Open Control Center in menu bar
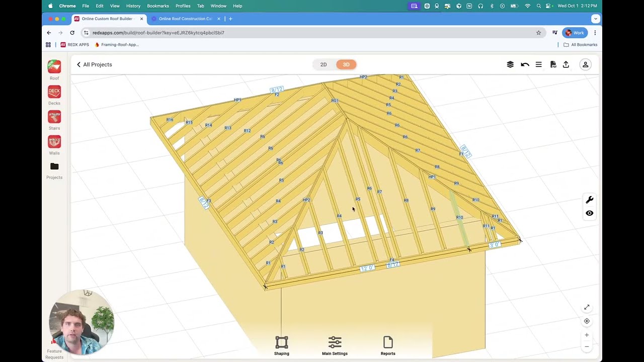The height and width of the screenshot is (362, 644). click(x=549, y=6)
